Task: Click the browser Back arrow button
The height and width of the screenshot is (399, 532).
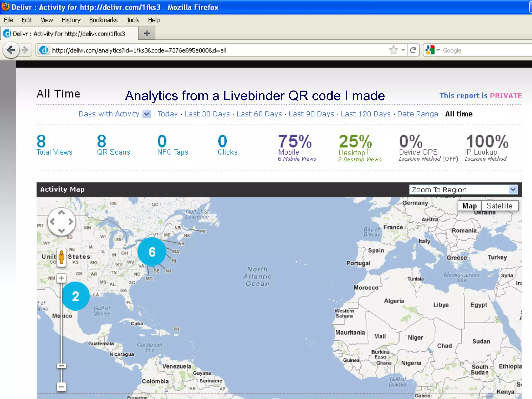Action: [x=11, y=50]
